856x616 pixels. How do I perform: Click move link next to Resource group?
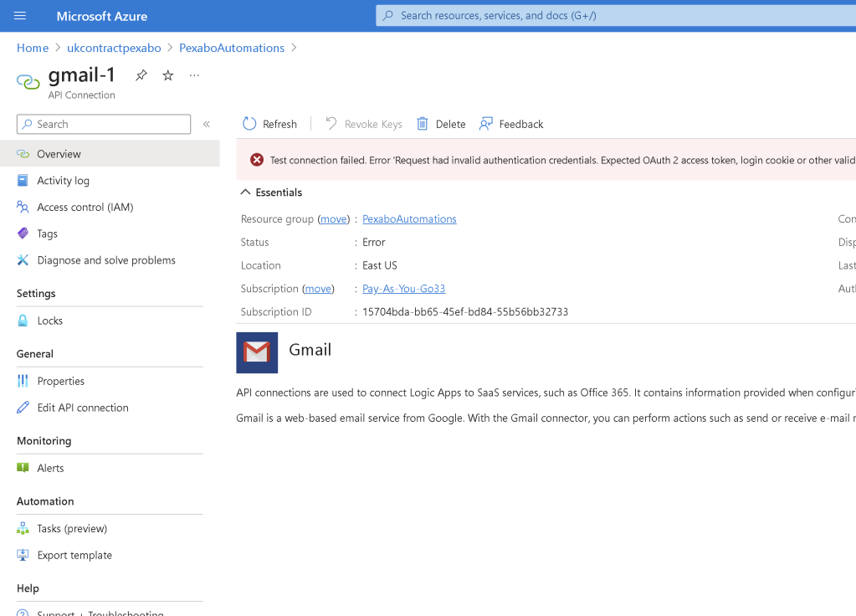pos(334,219)
